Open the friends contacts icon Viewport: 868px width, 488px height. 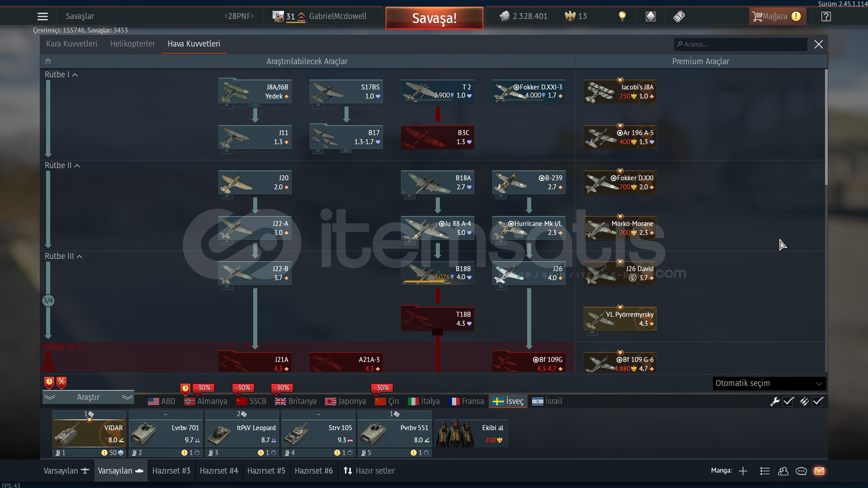point(783,471)
